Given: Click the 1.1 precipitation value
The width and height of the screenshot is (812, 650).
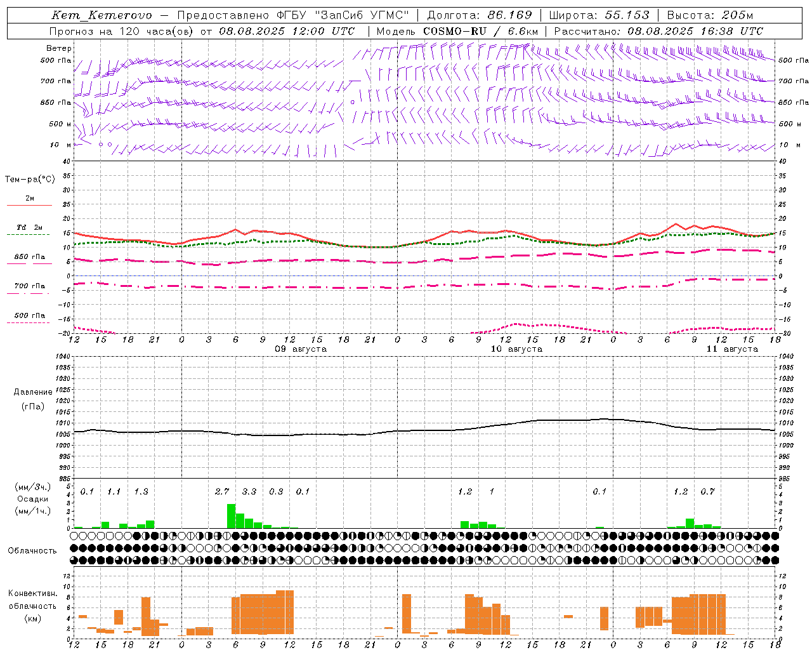Looking at the screenshot, I should click(x=114, y=492).
